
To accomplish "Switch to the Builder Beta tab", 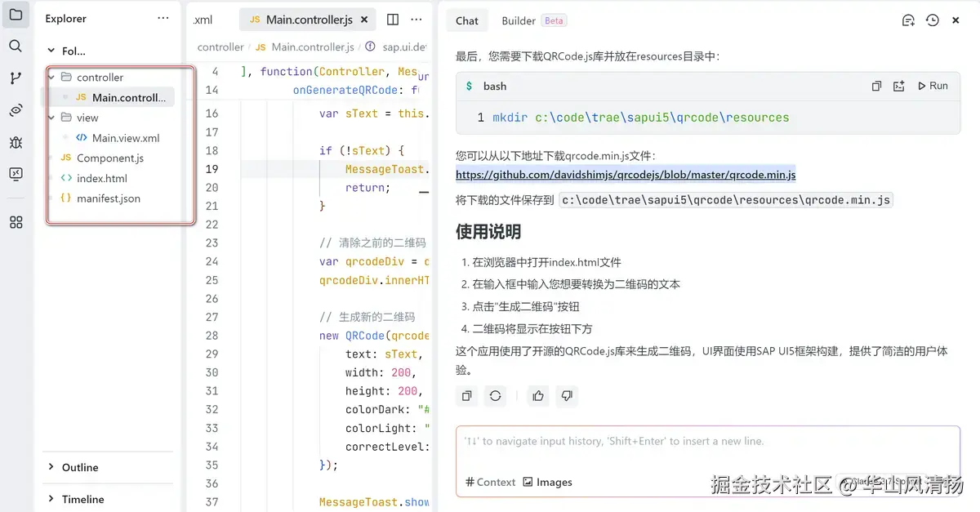I will click(533, 20).
